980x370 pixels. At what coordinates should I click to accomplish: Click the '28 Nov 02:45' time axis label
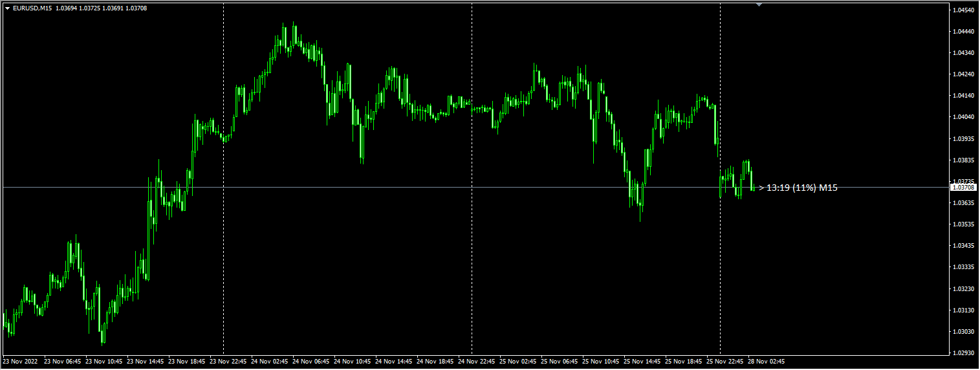coord(766,362)
